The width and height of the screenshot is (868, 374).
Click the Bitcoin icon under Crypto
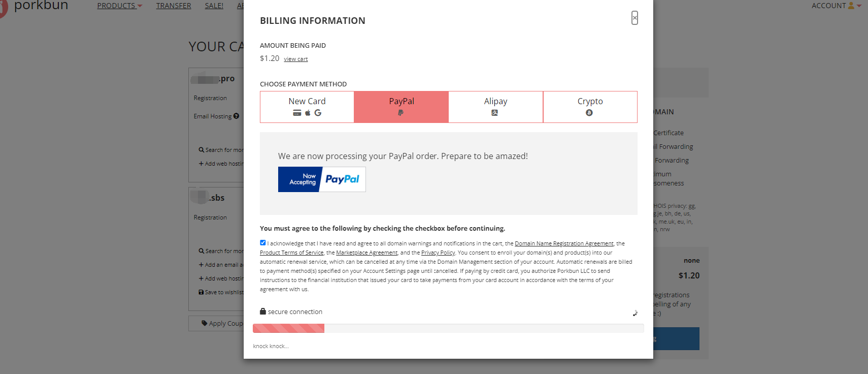tap(589, 113)
